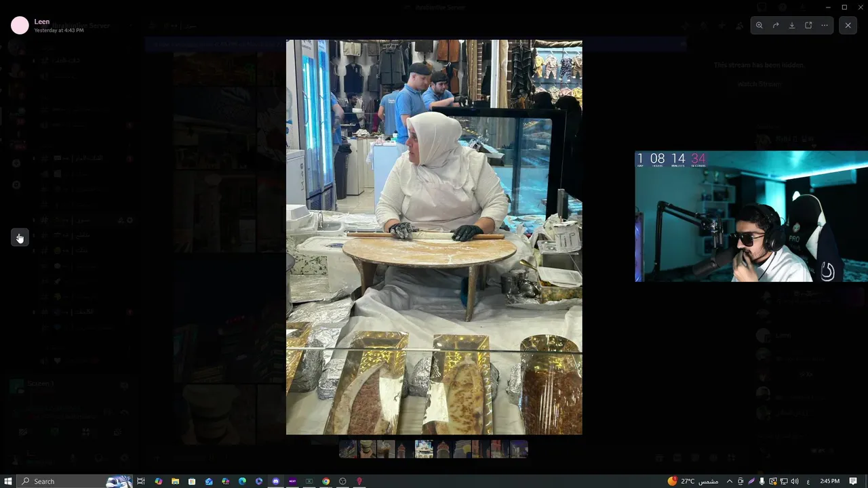Select the second thumbnail showing a green drink
The height and width of the screenshot is (488, 868).
click(367, 449)
